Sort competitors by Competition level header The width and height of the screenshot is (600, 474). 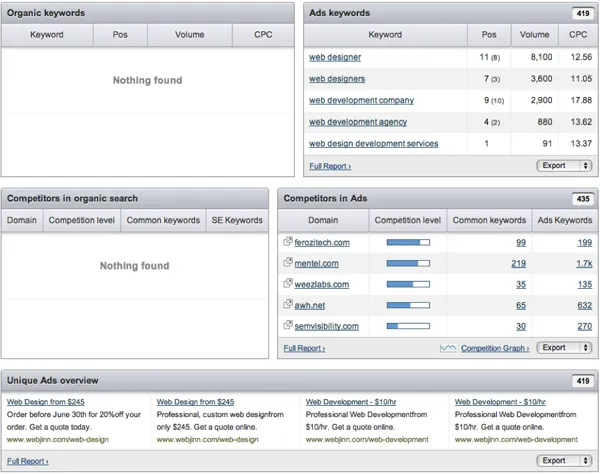click(x=407, y=220)
